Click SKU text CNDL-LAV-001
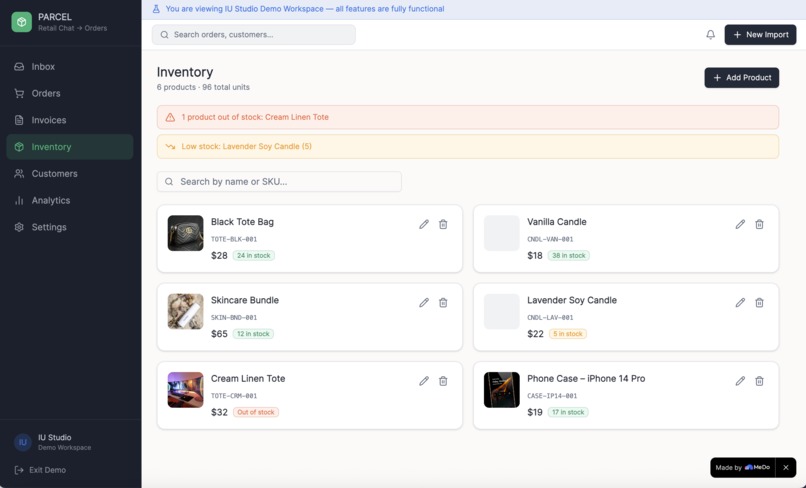The width and height of the screenshot is (806, 488). click(x=550, y=318)
